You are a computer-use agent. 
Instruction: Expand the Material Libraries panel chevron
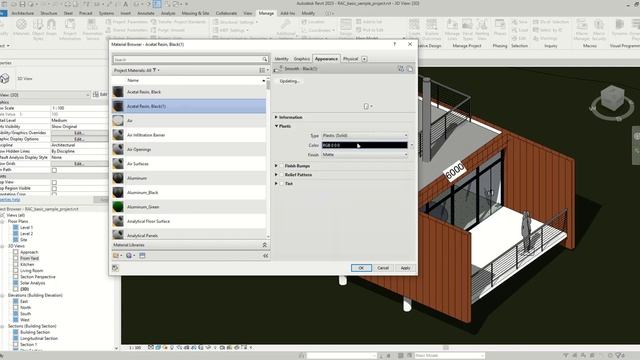264,245
